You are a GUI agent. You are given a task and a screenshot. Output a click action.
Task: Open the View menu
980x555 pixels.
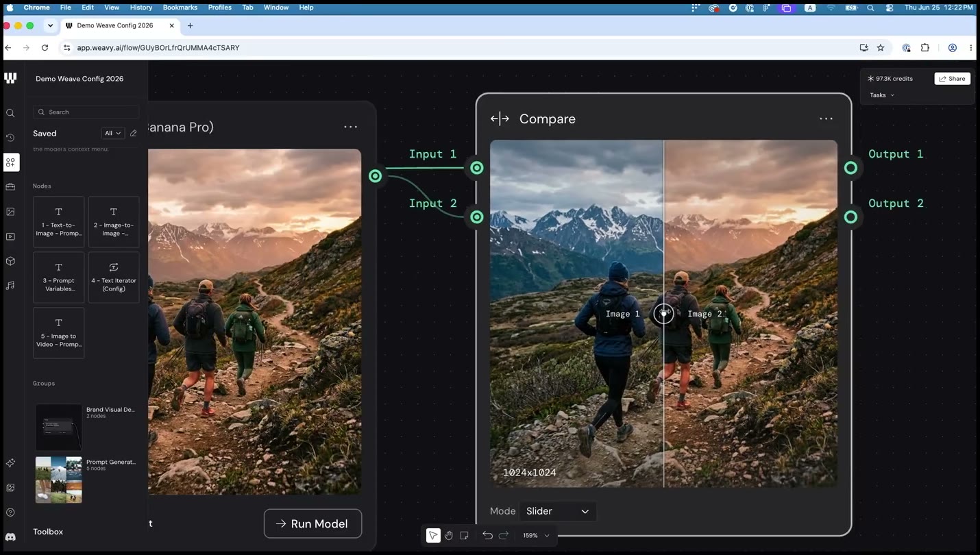point(112,8)
